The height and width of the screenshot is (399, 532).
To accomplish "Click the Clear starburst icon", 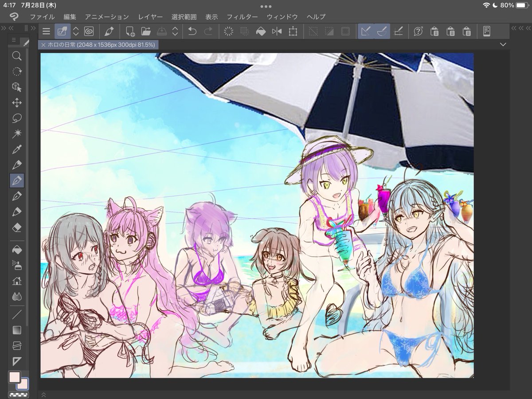I will point(228,31).
